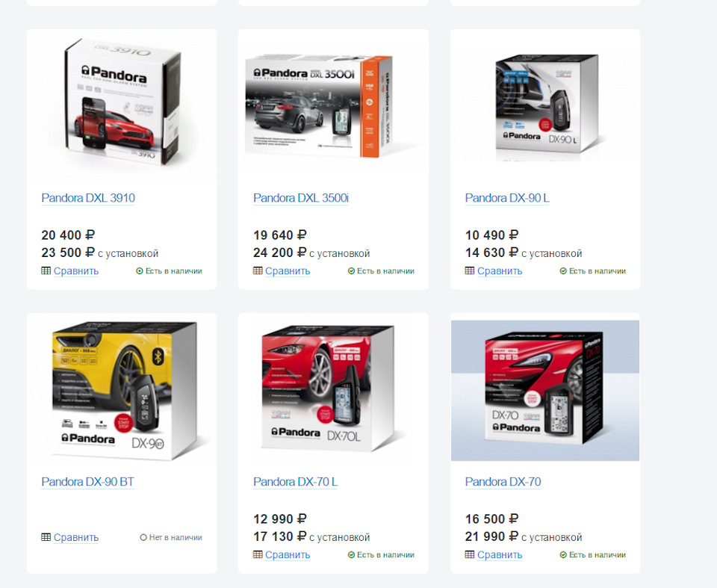Screen dimensions: 717x588
Task: Click compare table icon for Pandora DXL 3500i
Action: coord(258,271)
